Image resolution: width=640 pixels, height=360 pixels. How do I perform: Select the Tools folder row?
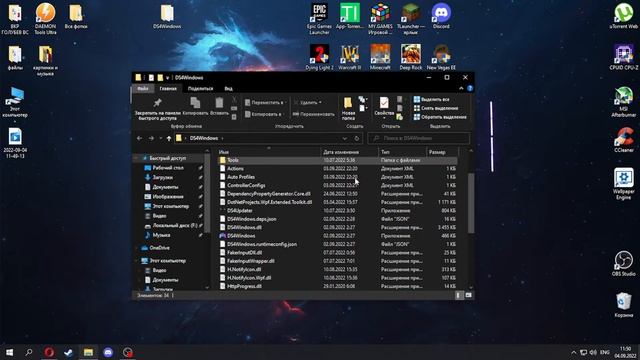(x=337, y=160)
